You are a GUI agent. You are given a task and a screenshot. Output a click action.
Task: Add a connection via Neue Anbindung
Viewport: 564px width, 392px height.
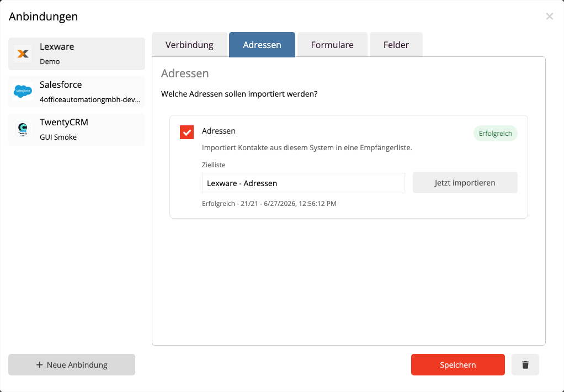pos(72,364)
